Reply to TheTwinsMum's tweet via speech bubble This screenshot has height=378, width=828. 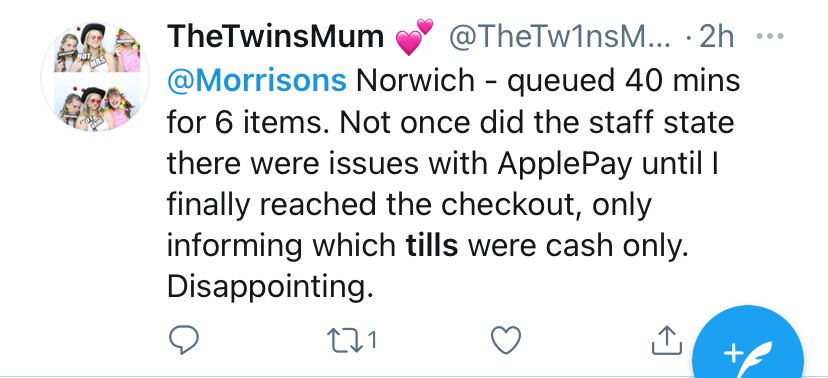(x=183, y=340)
